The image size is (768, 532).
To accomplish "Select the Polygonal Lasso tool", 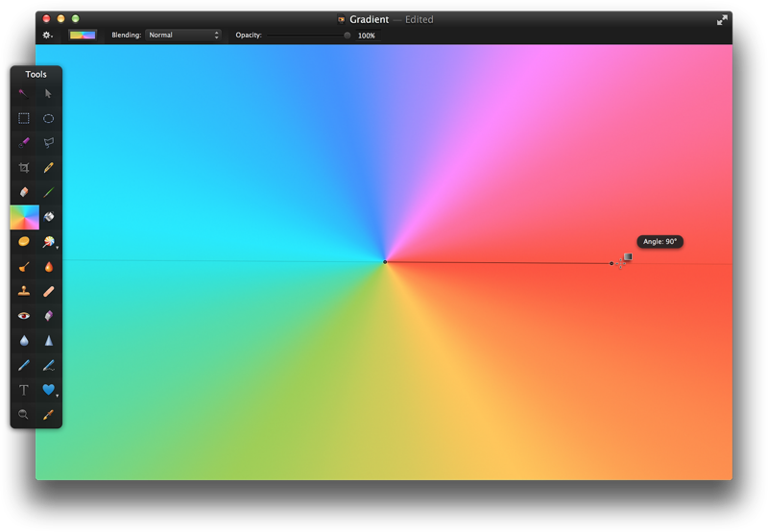I will click(48, 142).
